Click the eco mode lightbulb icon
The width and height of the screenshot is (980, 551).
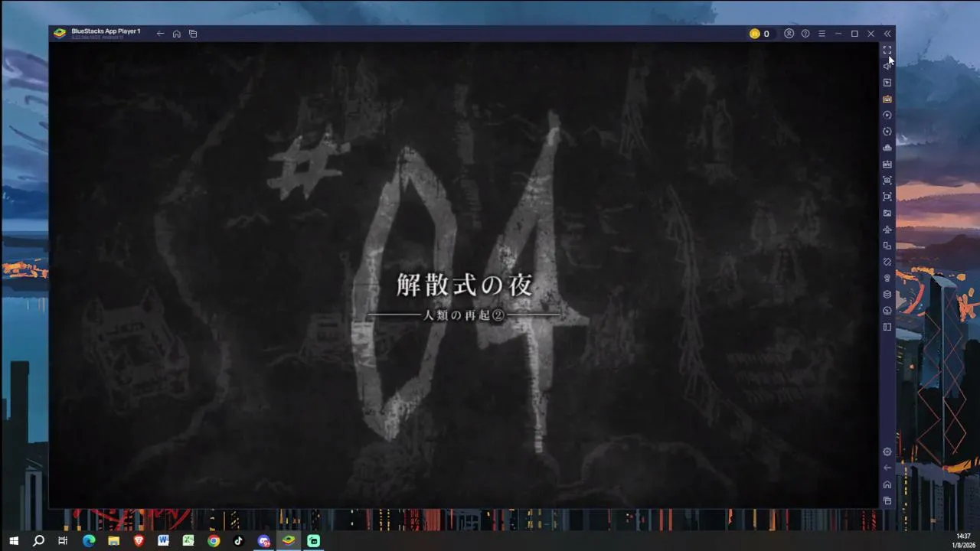(887, 279)
